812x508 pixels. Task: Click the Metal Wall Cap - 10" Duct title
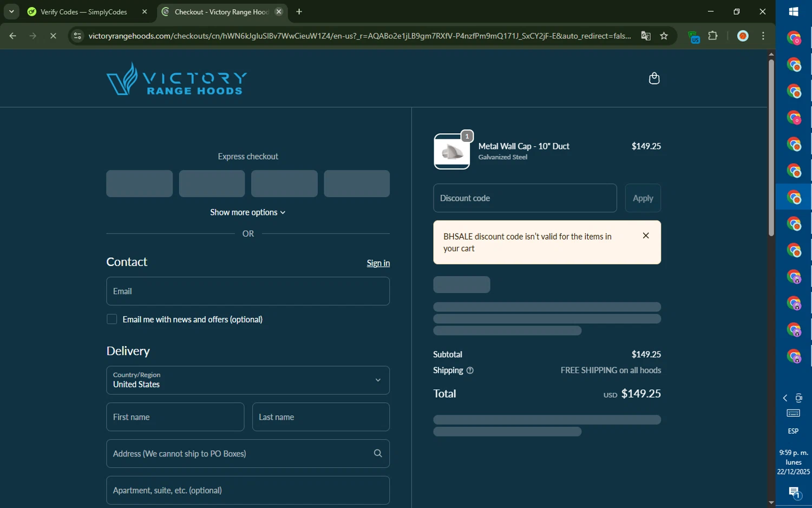click(x=523, y=146)
